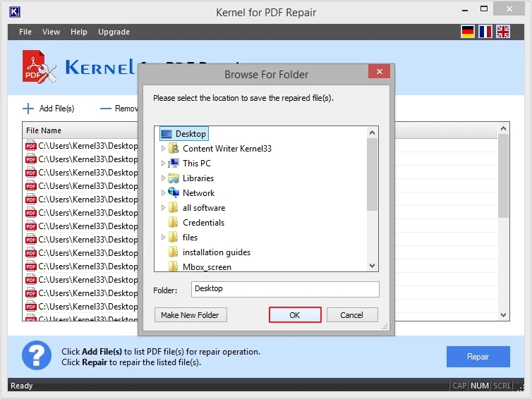Click the PDF icon of third listed file

tap(31, 172)
